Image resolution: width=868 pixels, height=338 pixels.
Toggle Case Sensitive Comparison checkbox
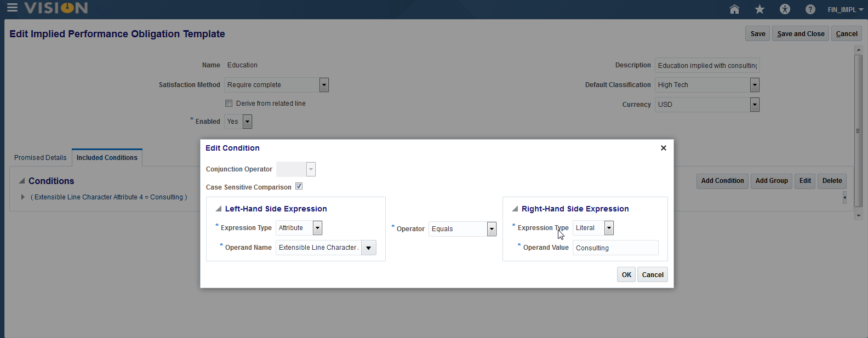299,186
